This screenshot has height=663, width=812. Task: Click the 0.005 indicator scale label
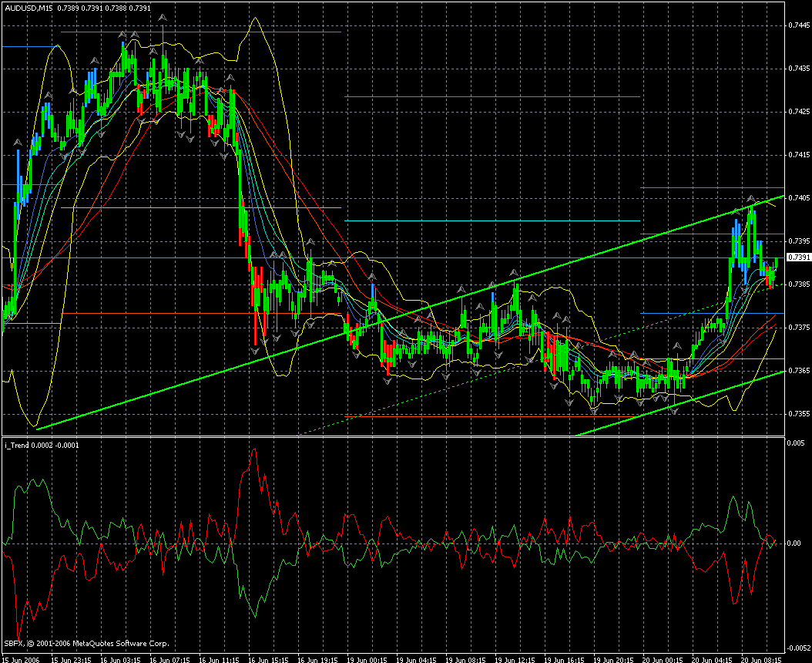(796, 443)
